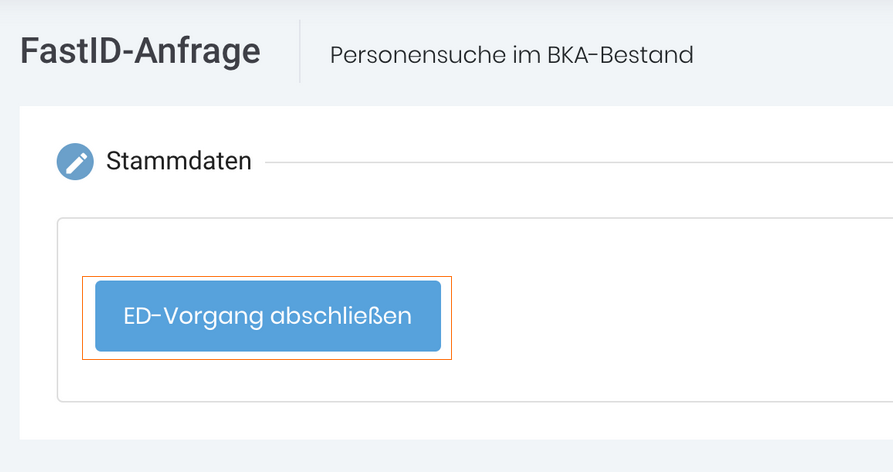Click the horizontal line right of Stammdaten

click(579, 162)
